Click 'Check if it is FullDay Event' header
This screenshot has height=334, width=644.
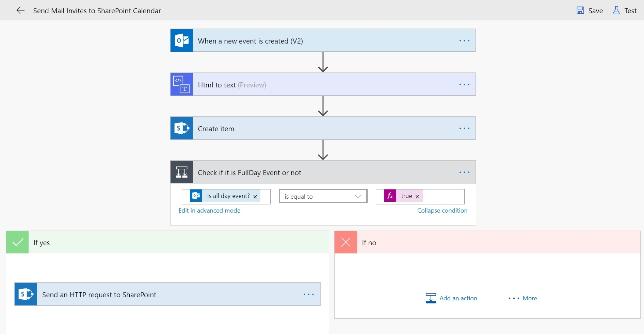pos(323,172)
